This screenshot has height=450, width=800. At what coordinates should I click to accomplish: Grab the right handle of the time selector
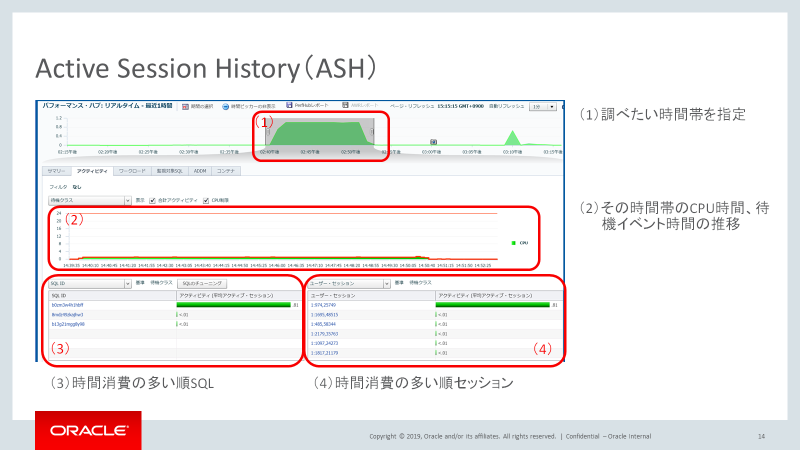tap(372, 132)
